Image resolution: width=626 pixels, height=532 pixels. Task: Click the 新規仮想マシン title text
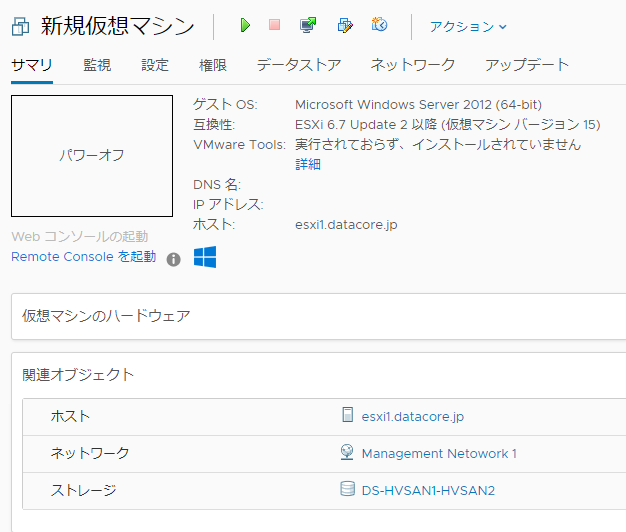pos(117,26)
